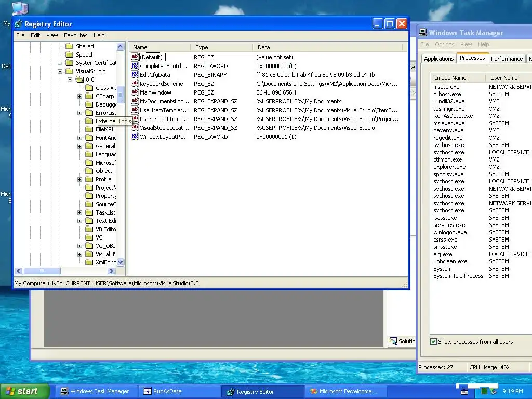Select the External Tools tree item
The width and height of the screenshot is (532, 399).
tap(113, 121)
